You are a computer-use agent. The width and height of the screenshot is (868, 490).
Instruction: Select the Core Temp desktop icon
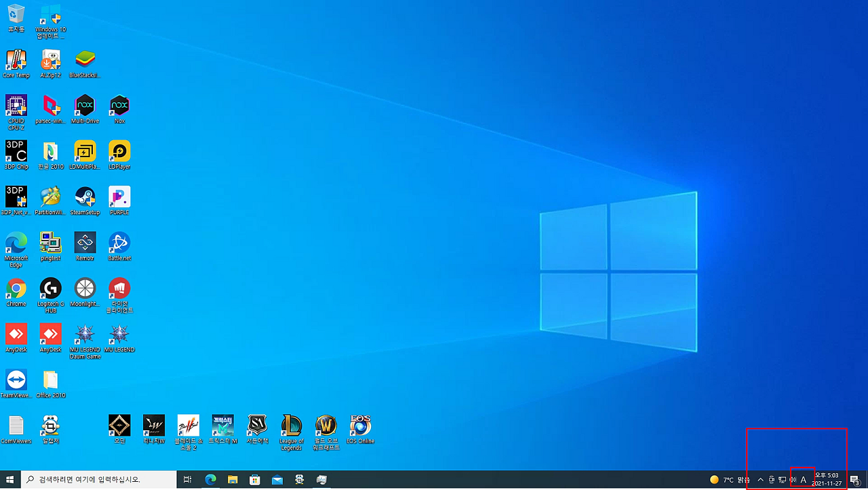click(16, 64)
